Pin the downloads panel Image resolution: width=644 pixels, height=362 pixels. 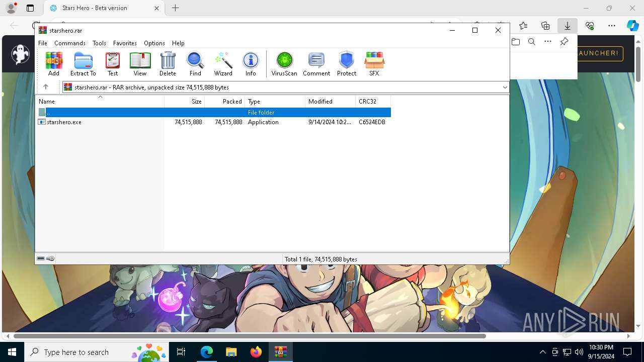(564, 42)
